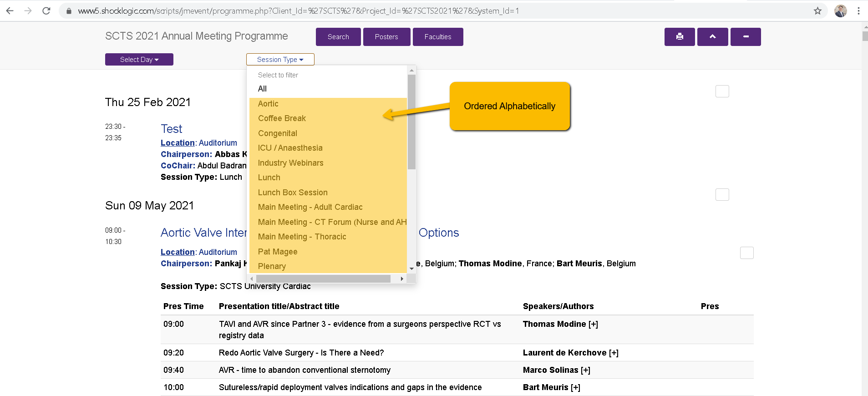Go back to the previous page
The width and height of the screenshot is (868, 396).
pyautogui.click(x=10, y=11)
